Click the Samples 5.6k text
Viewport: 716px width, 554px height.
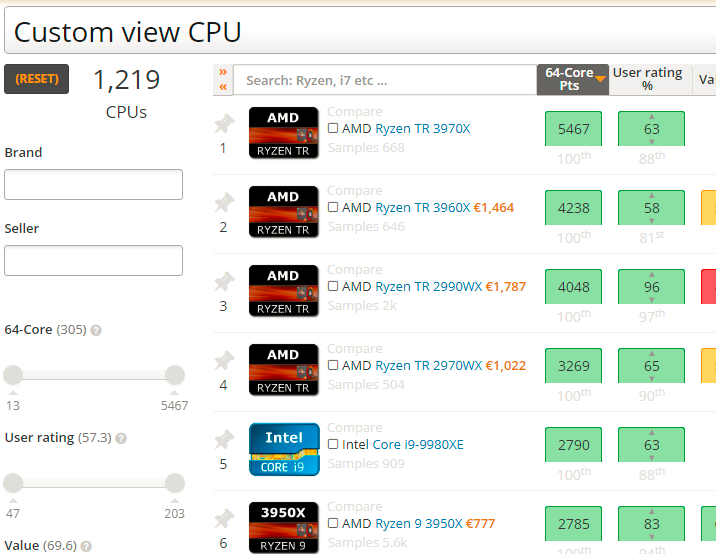[368, 543]
